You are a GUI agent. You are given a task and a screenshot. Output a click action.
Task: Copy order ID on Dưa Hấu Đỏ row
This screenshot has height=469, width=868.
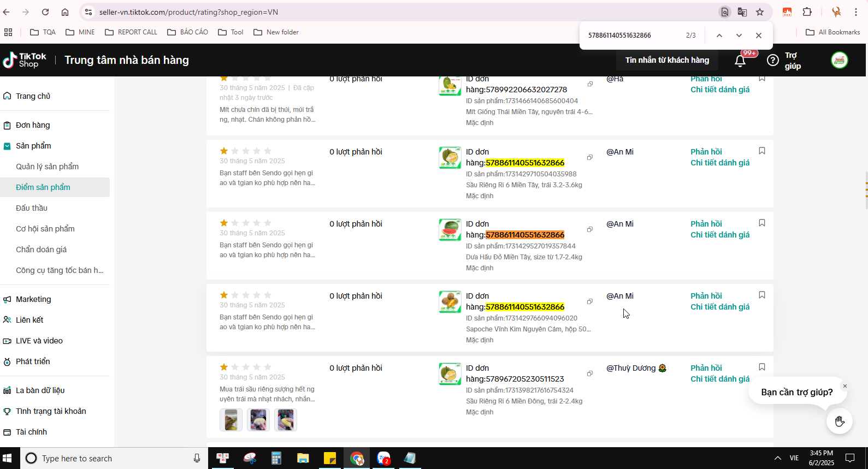pyautogui.click(x=590, y=229)
